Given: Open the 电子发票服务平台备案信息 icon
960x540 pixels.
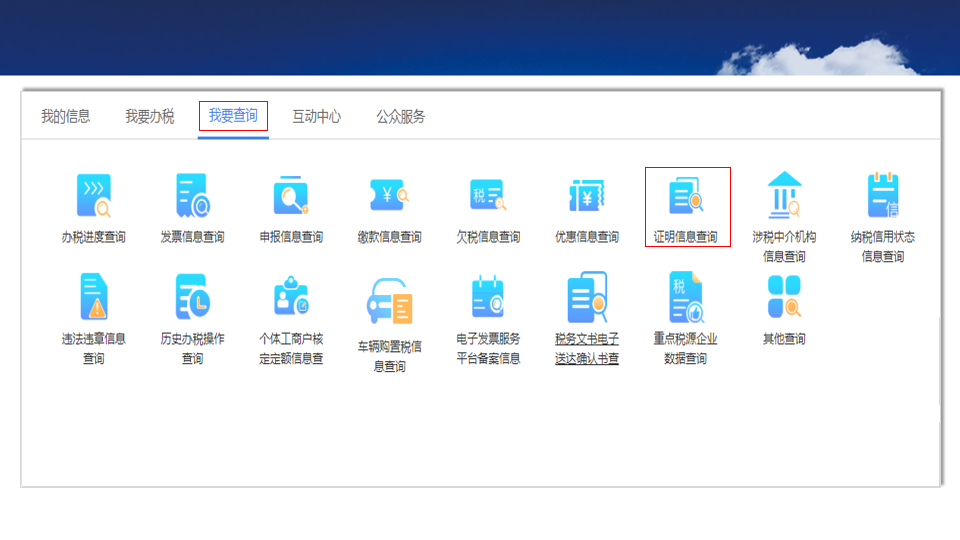Looking at the screenshot, I should coord(488,296).
